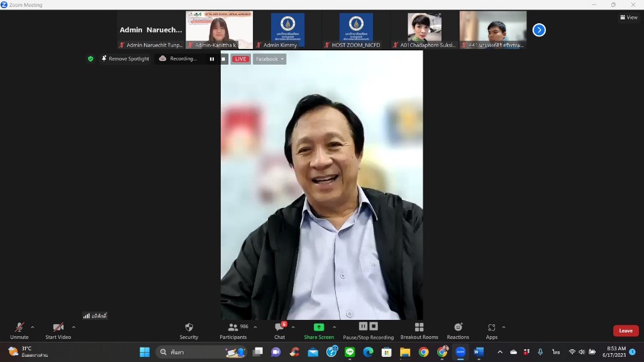Open File Explorer in taskbar
Screen dimensions: 644x362
(x=405, y=352)
